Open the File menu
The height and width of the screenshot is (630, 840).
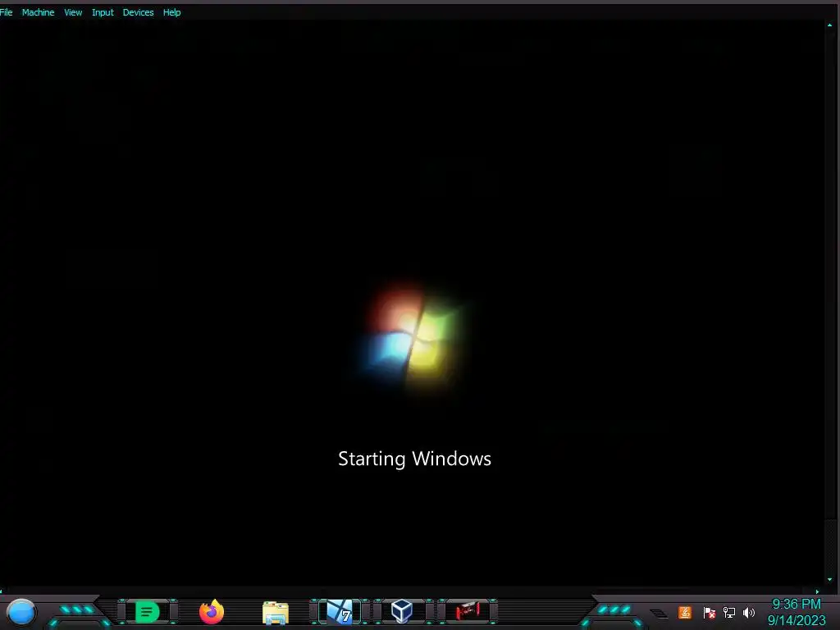pos(6,12)
